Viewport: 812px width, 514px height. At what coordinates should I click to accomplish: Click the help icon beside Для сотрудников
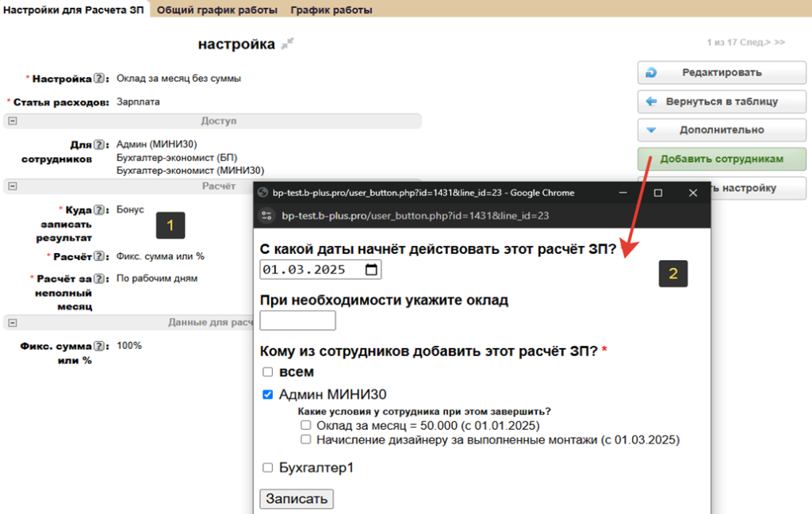(99, 144)
